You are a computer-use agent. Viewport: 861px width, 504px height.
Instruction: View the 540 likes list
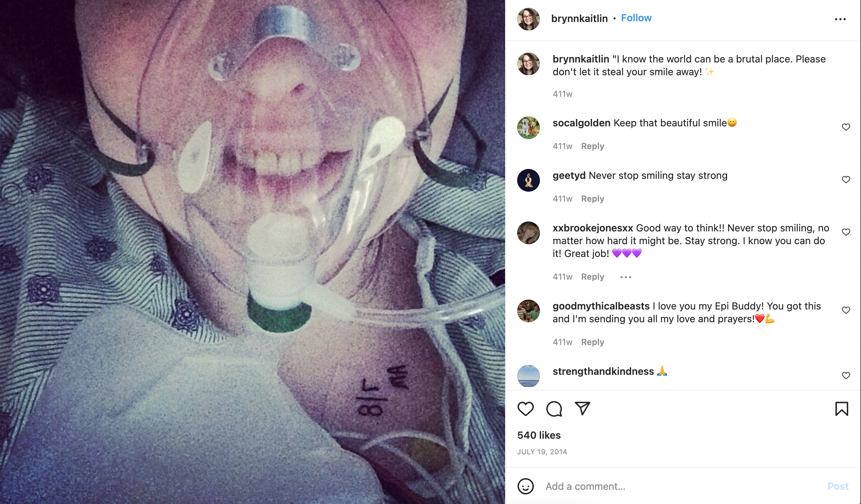point(539,435)
